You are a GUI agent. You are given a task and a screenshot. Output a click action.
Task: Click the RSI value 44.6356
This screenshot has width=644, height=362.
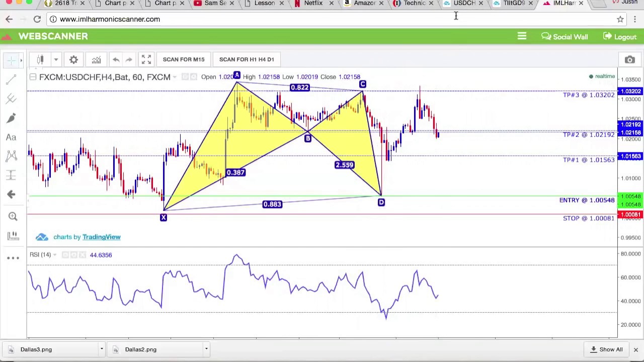[x=101, y=255]
